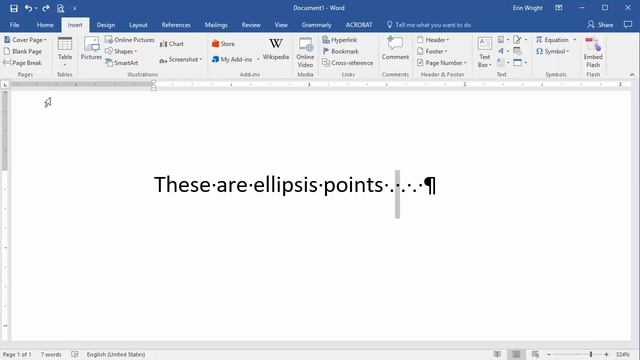Viewport: 640px width, 360px height.
Task: Save the document from Quick Access Toolbar
Action: (13, 8)
